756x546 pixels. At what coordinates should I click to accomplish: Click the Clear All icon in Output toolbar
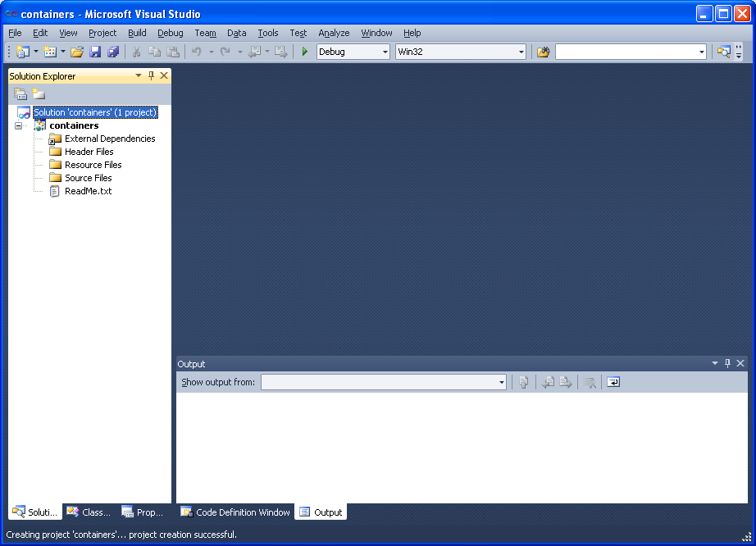click(590, 382)
